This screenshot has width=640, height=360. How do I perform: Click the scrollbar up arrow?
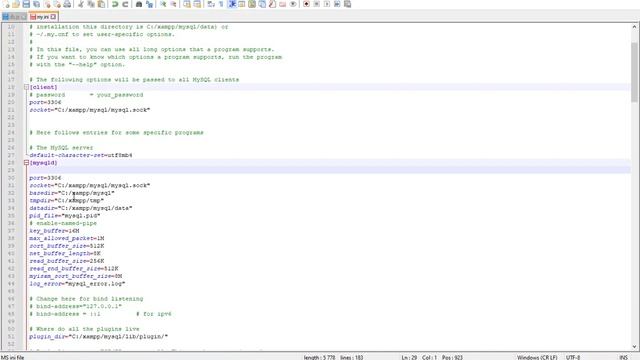(x=634, y=27)
